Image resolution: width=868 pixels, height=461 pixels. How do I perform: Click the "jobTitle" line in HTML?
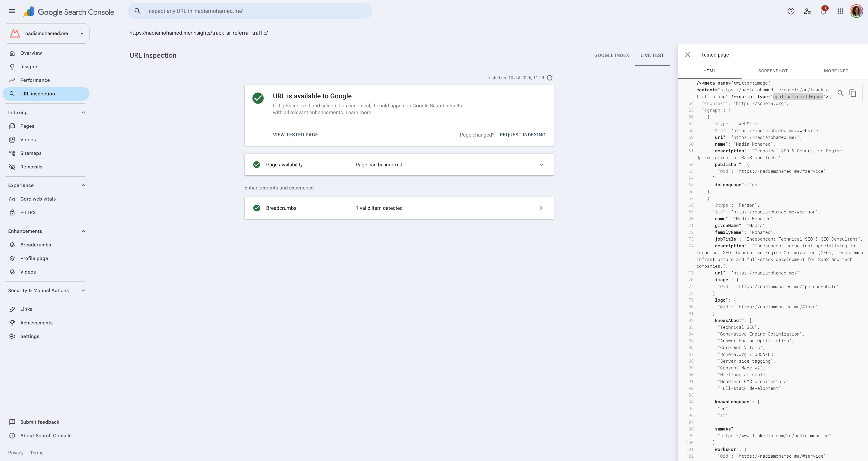[x=787, y=239]
